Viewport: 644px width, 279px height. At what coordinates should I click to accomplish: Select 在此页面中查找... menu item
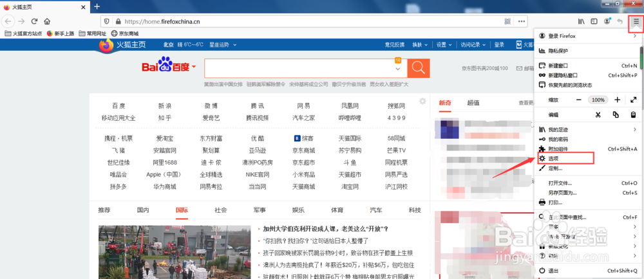pyautogui.click(x=588, y=217)
